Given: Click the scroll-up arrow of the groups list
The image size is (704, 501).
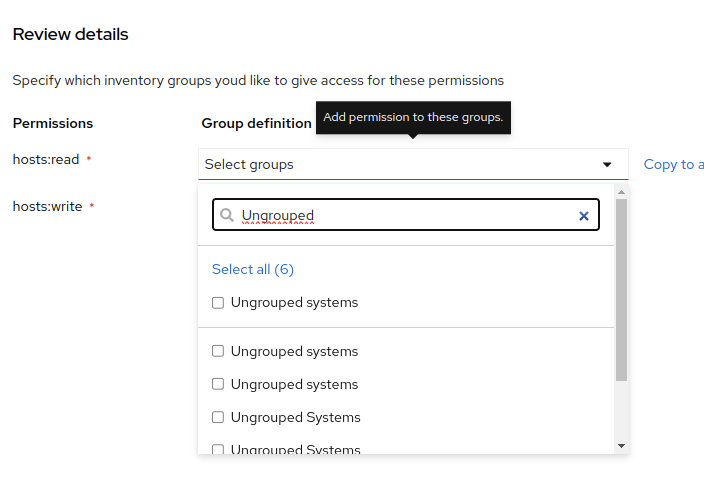Looking at the screenshot, I should click(x=621, y=191).
